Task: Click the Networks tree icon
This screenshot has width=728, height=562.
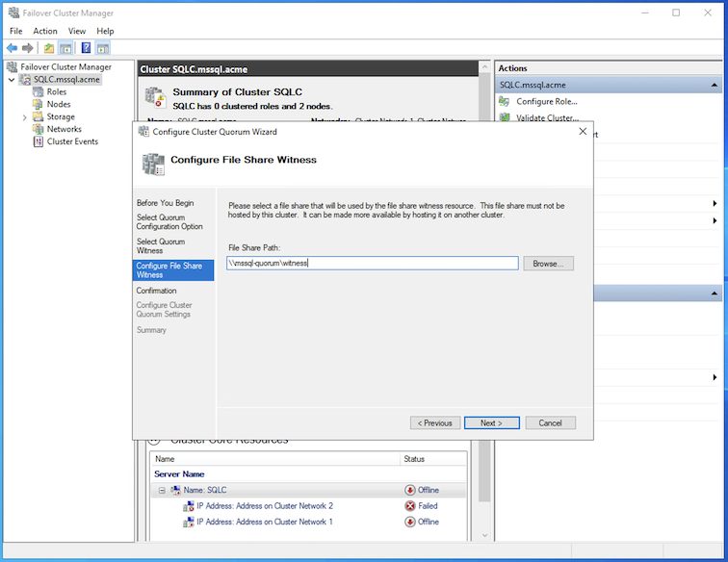Action: (39, 129)
